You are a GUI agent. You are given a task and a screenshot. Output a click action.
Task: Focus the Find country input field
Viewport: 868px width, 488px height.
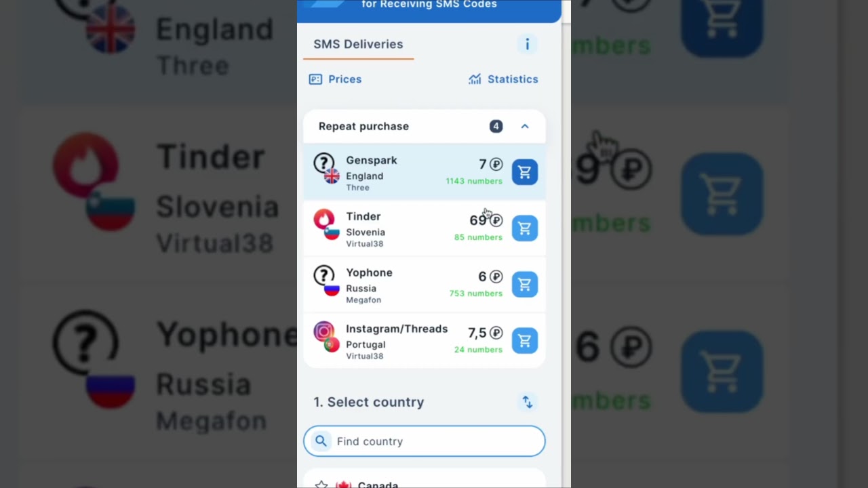click(x=425, y=441)
